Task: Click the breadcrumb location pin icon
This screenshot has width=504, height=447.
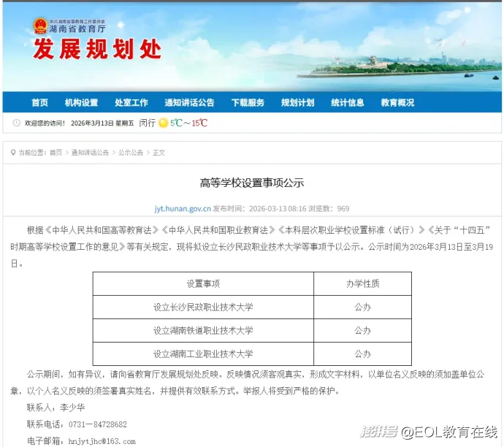Action: point(13,153)
